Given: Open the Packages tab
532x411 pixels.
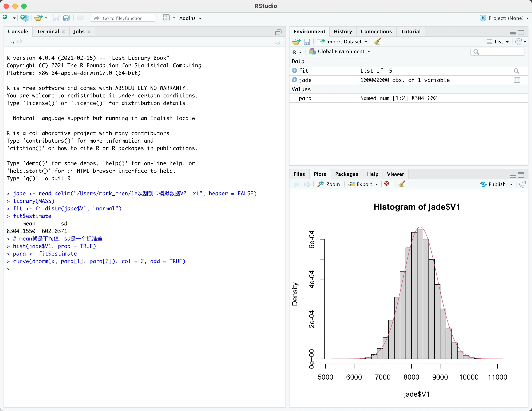Looking at the screenshot, I should click(346, 174).
